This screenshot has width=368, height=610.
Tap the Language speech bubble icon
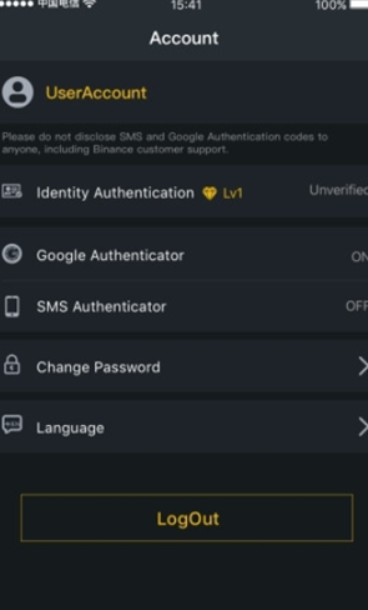(12, 425)
